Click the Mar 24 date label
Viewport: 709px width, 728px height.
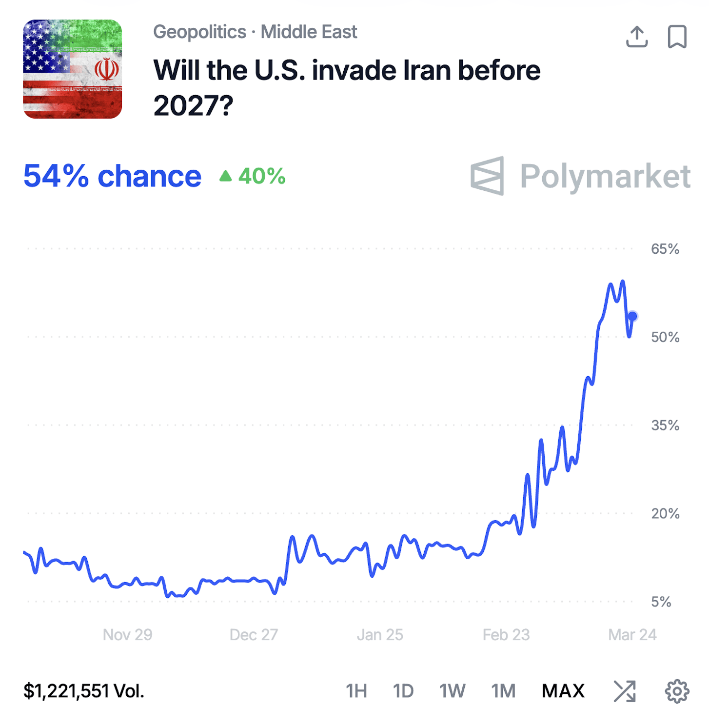pyautogui.click(x=632, y=635)
